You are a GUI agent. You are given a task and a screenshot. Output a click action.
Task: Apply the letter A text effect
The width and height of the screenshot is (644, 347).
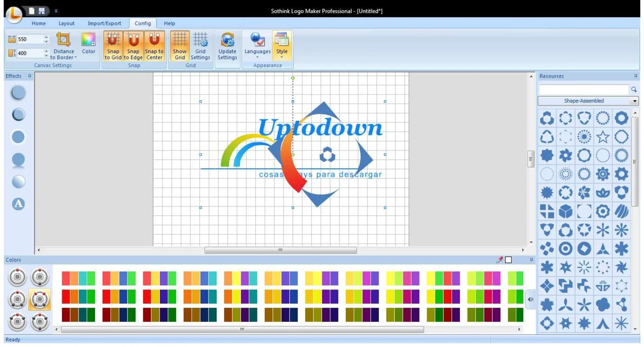point(18,204)
